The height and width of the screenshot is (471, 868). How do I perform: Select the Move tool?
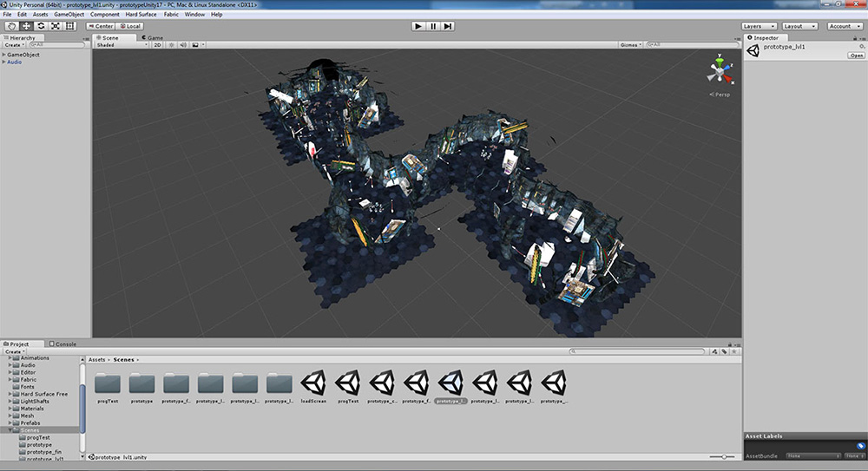point(26,26)
